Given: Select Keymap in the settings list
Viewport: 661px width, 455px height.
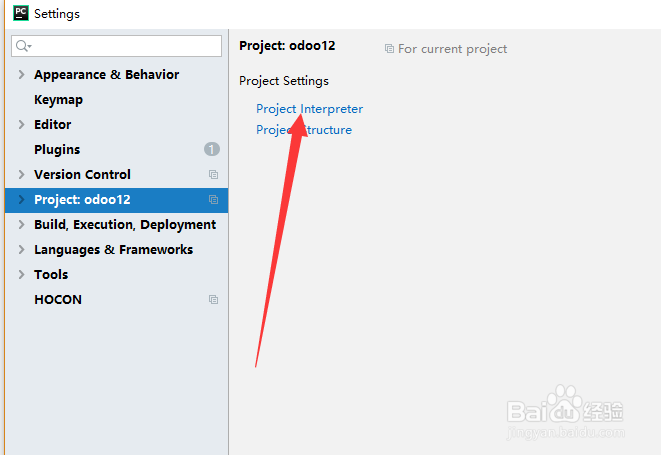Looking at the screenshot, I should coord(58,99).
